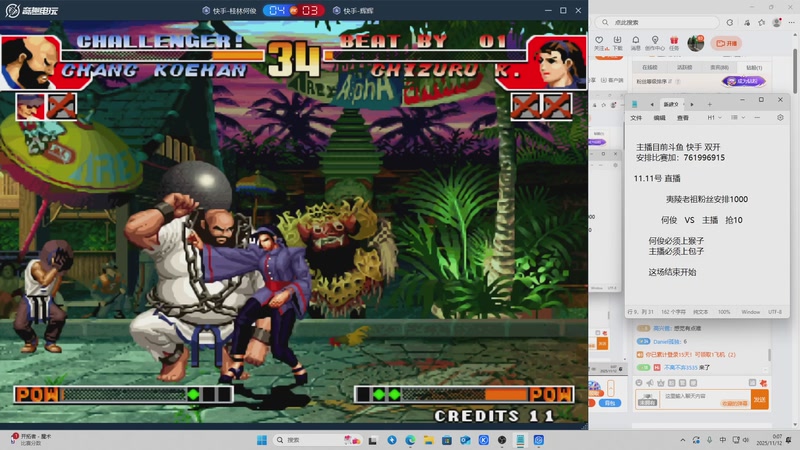Switch to the 活跃榜 ranking tab
The image size is (800, 450).
coord(684,67)
